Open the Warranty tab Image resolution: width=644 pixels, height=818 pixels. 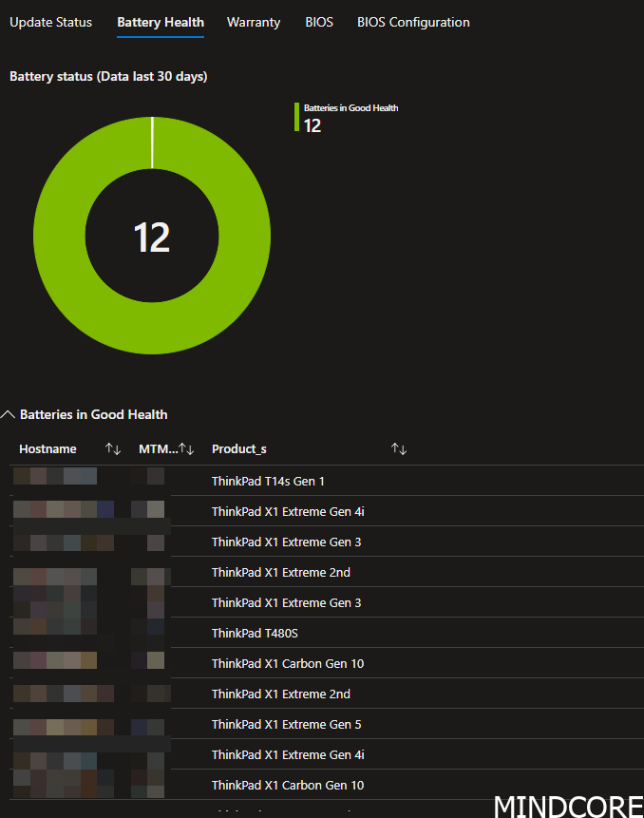click(x=254, y=23)
